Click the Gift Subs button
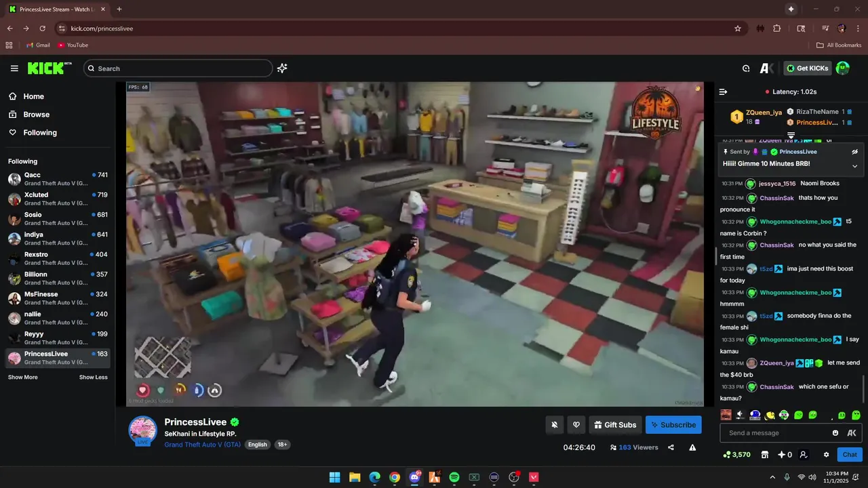 tap(616, 425)
